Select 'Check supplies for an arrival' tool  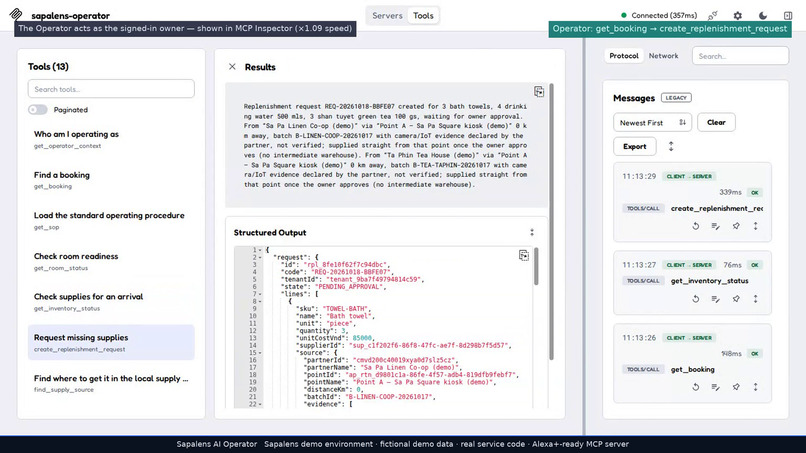click(x=111, y=302)
